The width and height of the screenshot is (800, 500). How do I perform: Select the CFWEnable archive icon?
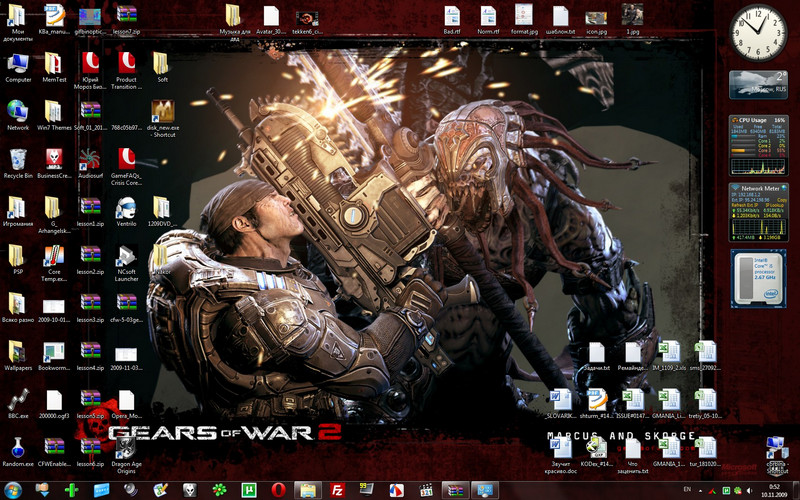[54, 452]
